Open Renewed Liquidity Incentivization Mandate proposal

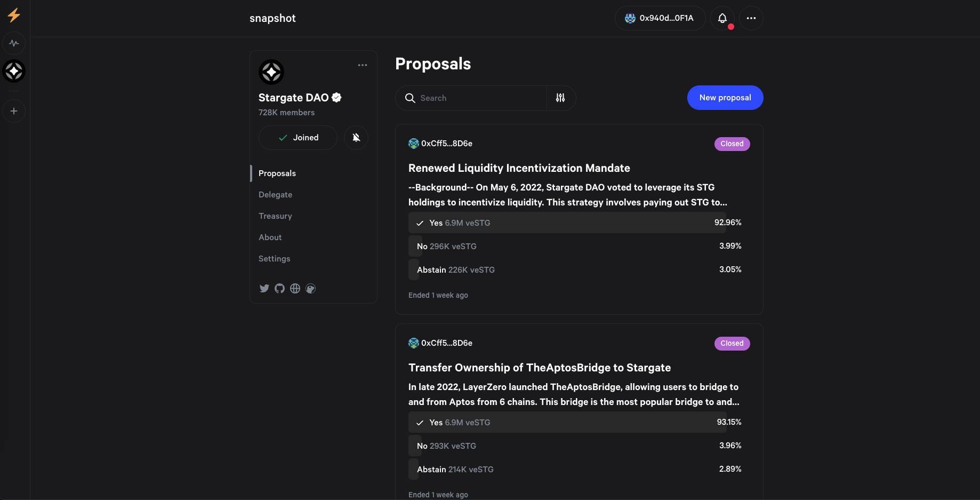519,168
